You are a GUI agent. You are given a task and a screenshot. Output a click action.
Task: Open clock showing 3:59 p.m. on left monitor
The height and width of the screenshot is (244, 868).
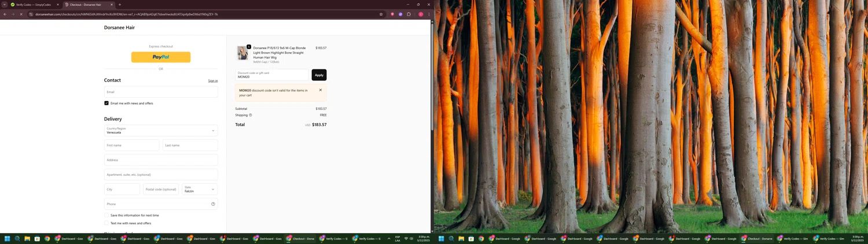click(x=424, y=238)
